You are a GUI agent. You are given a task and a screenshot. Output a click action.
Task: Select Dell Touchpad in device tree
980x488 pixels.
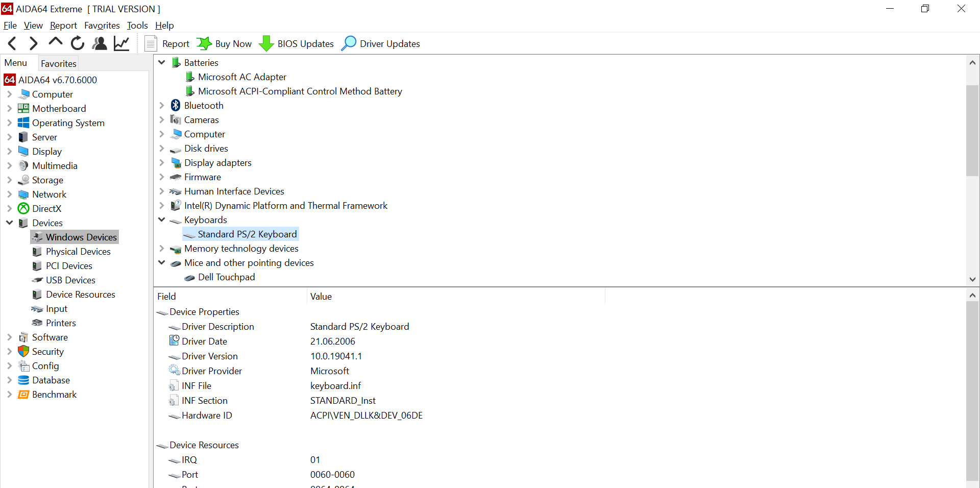pos(227,277)
